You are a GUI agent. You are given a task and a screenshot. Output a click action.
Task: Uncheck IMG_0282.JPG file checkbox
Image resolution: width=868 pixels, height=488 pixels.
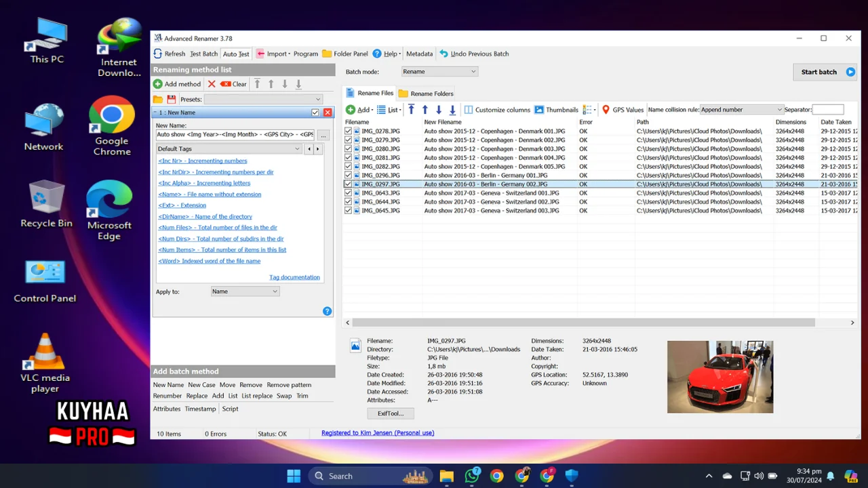(x=348, y=167)
